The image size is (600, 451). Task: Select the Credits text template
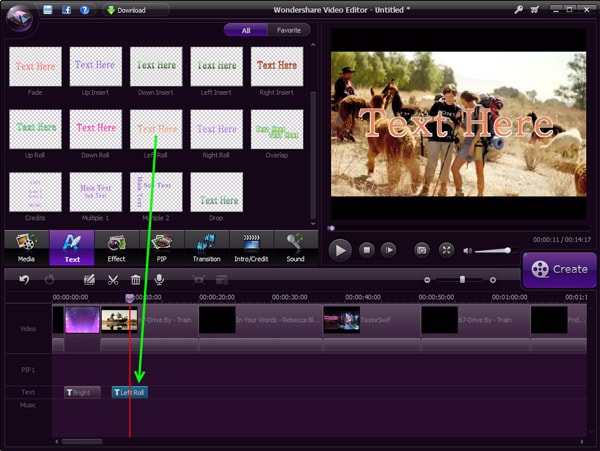pyautogui.click(x=35, y=192)
